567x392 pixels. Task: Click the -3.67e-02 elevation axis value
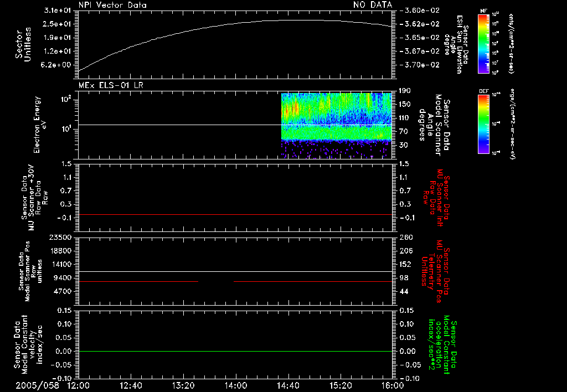pos(420,51)
